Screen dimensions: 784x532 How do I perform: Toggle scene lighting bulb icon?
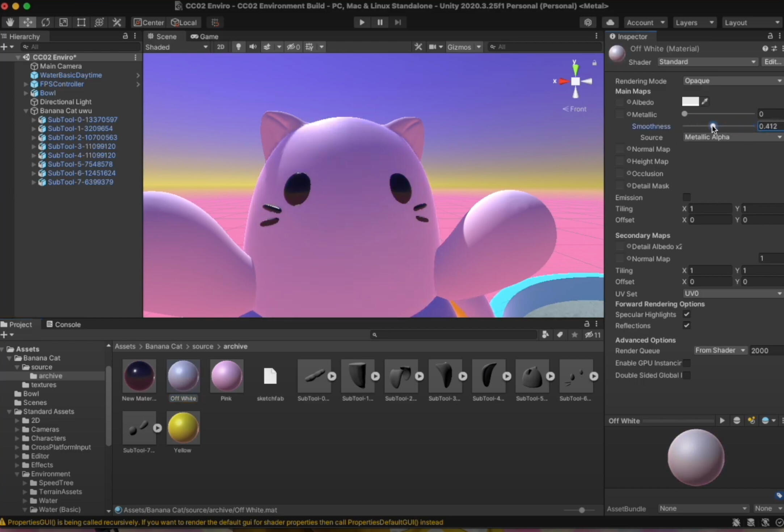click(238, 47)
